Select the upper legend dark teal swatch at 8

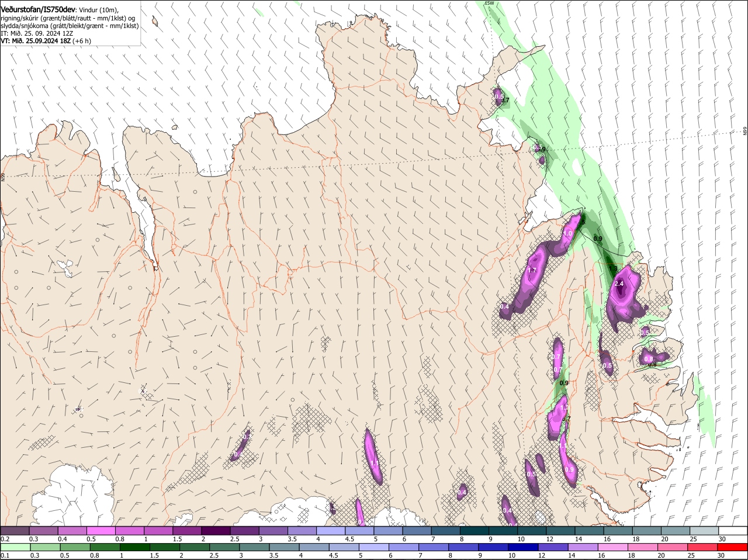[475, 530]
